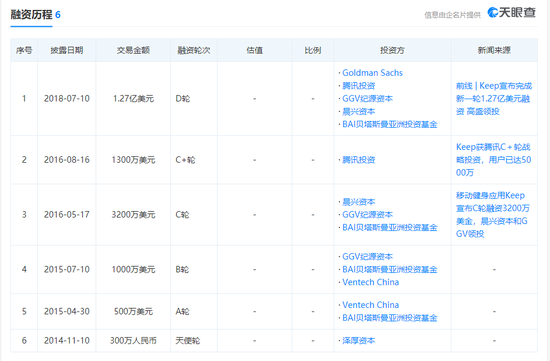The width and height of the screenshot is (550, 361).
Task: Select the 融资历程 tab heading
Action: click(x=31, y=14)
